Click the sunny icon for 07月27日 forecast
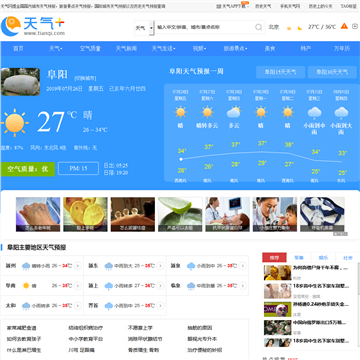Viewport: 360px width, 360px height. click(207, 112)
